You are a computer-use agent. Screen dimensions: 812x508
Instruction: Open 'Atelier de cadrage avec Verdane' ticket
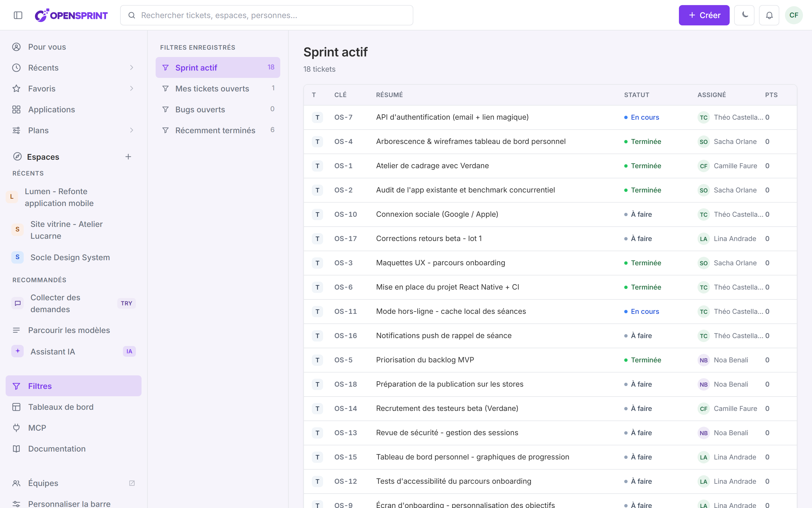[x=432, y=166]
